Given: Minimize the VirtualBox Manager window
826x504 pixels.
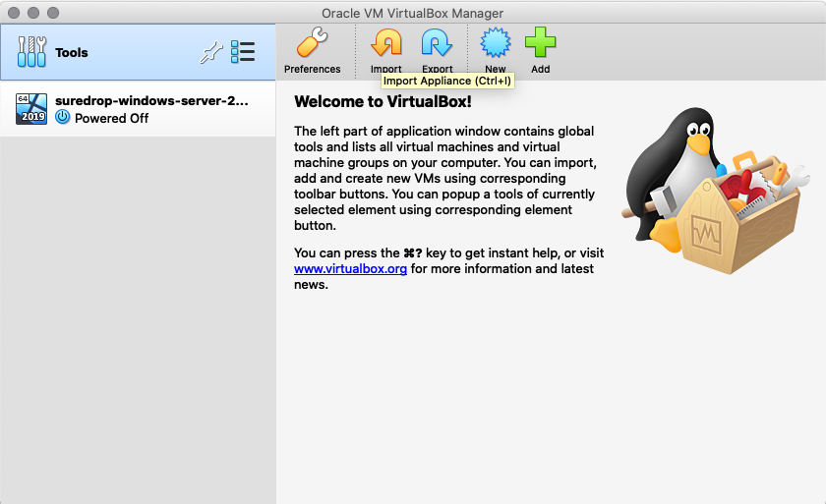Looking at the screenshot, I should point(33,13).
